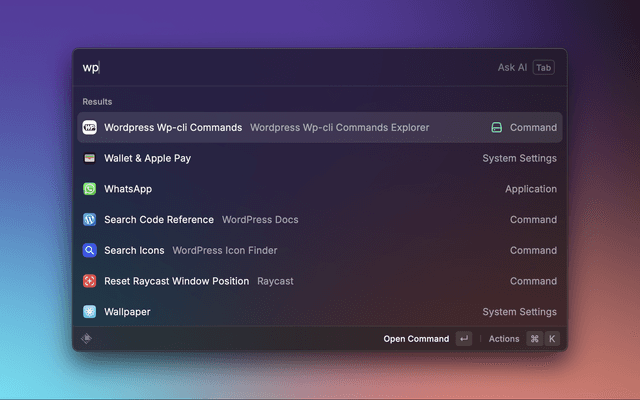The image size is (640, 400).
Task: Select the Wallet & Apple Pay result
Action: click(x=320, y=158)
